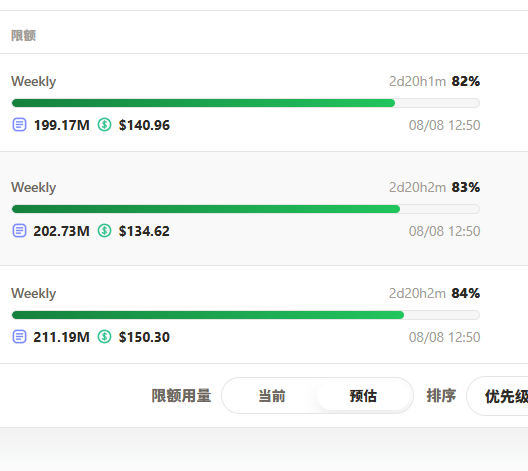Click the $150.30 cost value
This screenshot has width=528, height=471.
click(x=144, y=337)
